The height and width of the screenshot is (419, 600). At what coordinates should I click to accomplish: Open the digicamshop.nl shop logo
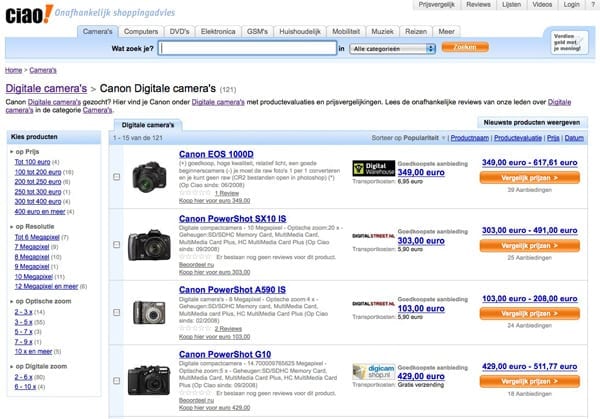(373, 371)
